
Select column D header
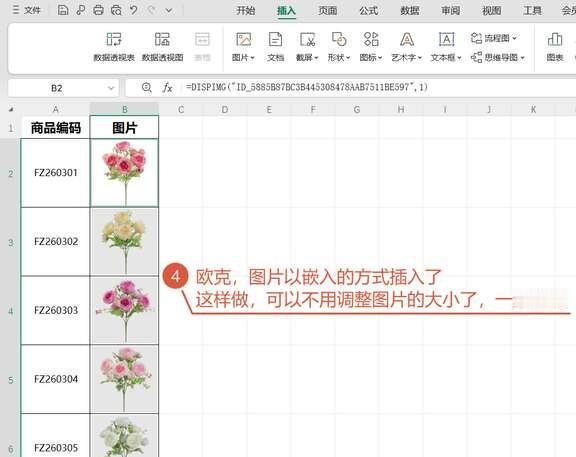225,109
